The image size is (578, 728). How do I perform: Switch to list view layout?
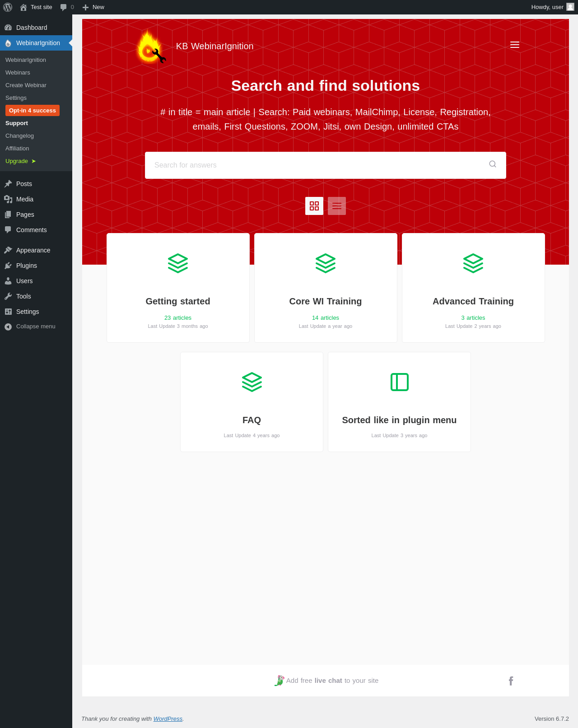pyautogui.click(x=337, y=206)
